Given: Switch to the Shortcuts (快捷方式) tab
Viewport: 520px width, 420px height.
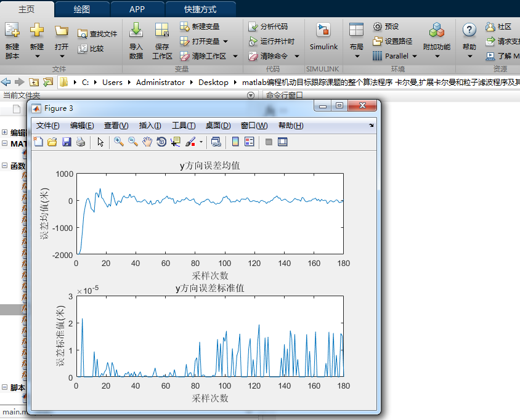Looking at the screenshot, I should [x=200, y=9].
